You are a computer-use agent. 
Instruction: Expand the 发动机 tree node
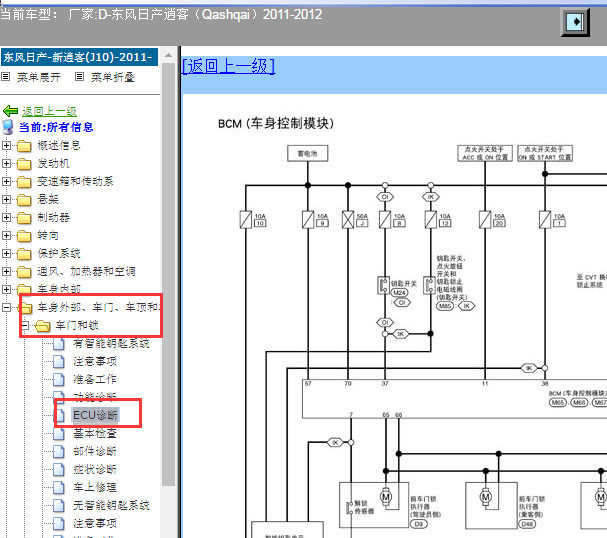click(x=6, y=164)
